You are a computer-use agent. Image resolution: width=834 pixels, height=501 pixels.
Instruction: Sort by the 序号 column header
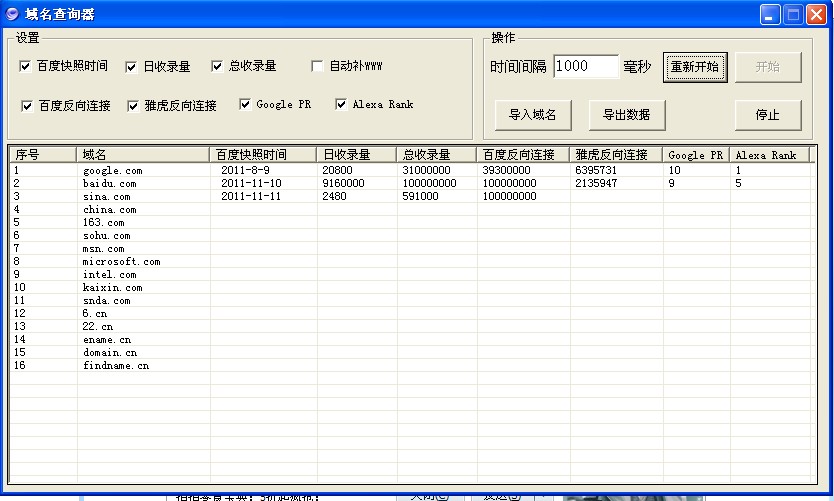tap(43, 155)
